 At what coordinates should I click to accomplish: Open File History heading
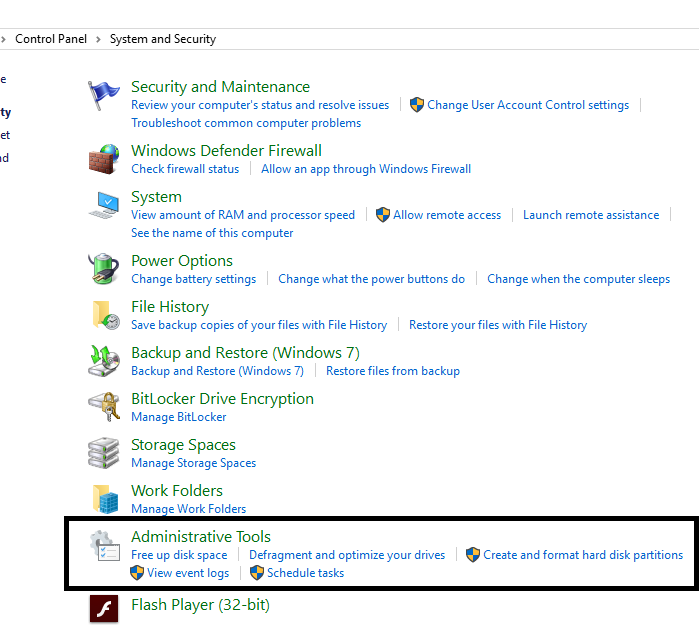tap(170, 307)
